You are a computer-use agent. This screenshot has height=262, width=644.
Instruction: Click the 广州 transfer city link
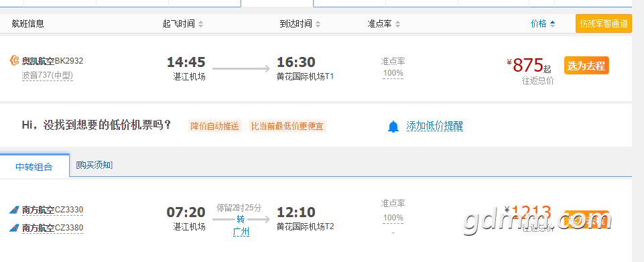point(241,232)
